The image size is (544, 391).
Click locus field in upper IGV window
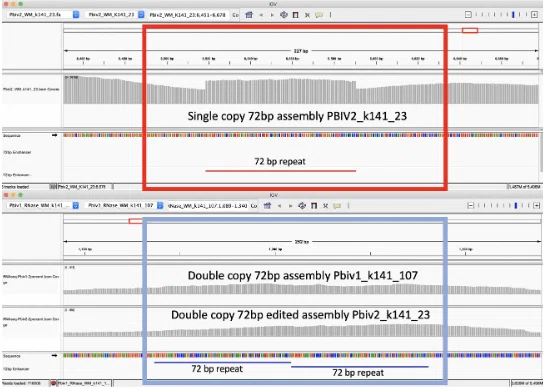point(188,15)
